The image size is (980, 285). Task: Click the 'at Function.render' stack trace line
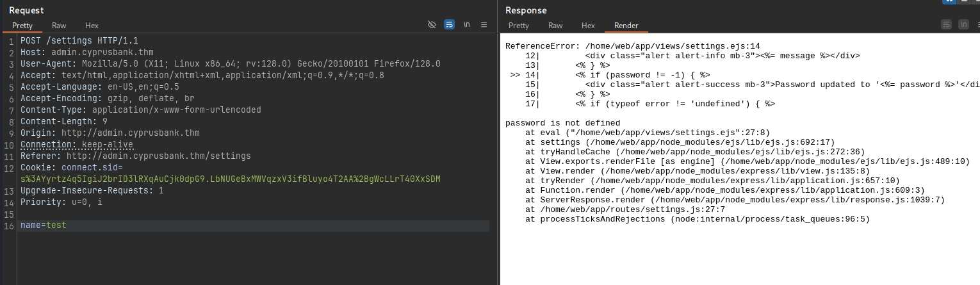[725, 190]
